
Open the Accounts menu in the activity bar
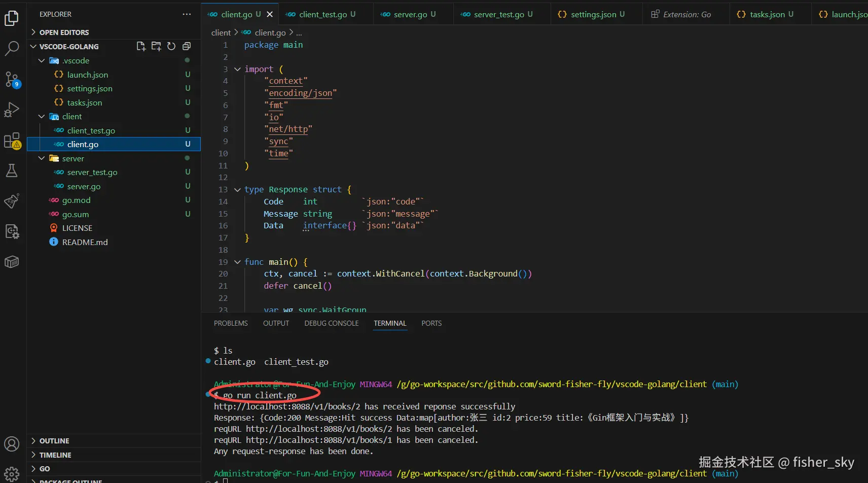(x=12, y=444)
